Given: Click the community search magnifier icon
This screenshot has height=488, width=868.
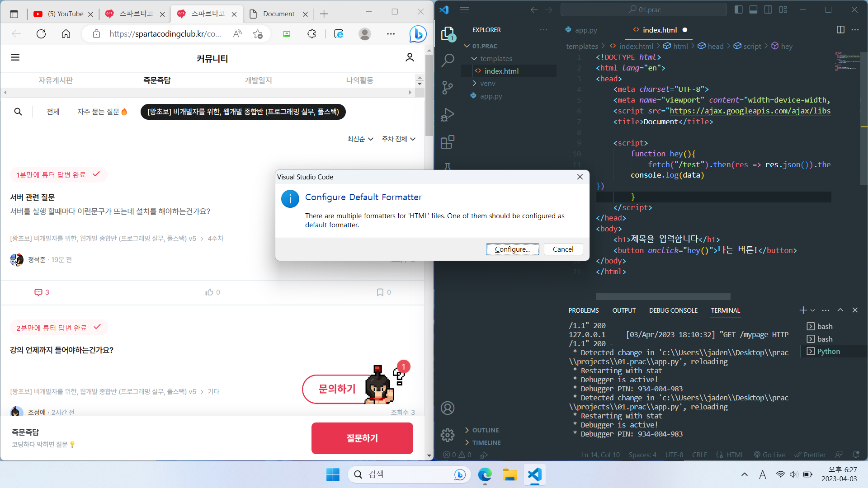Looking at the screenshot, I should pyautogui.click(x=18, y=112).
